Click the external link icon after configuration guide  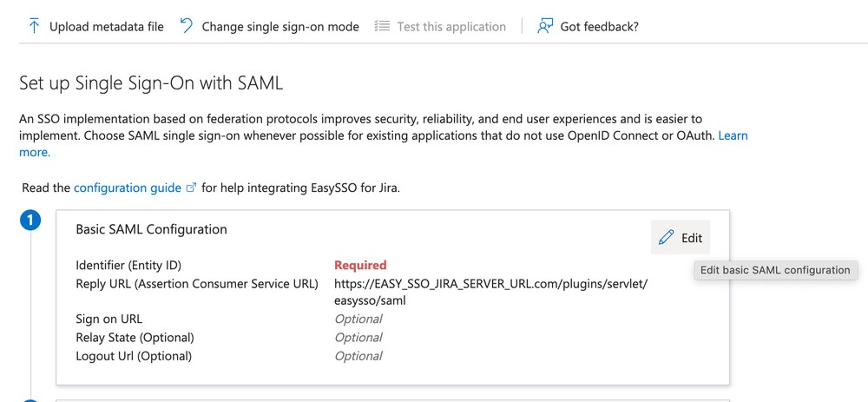pyautogui.click(x=191, y=188)
